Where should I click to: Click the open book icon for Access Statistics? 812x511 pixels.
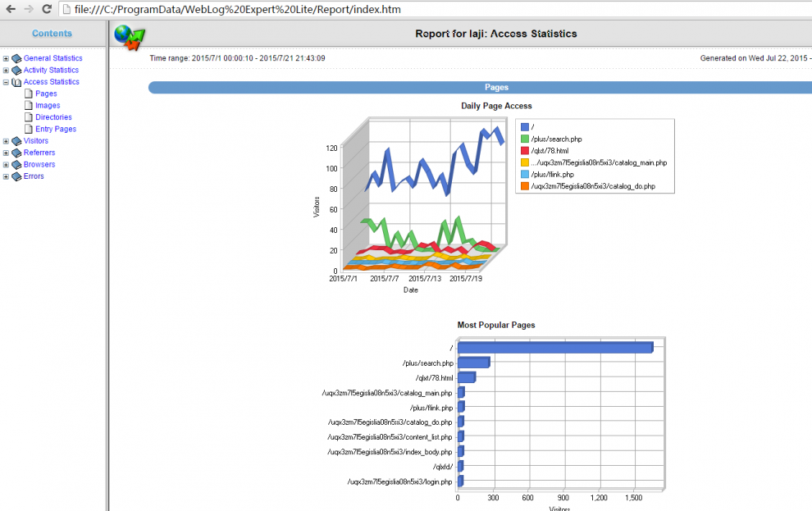coord(16,82)
